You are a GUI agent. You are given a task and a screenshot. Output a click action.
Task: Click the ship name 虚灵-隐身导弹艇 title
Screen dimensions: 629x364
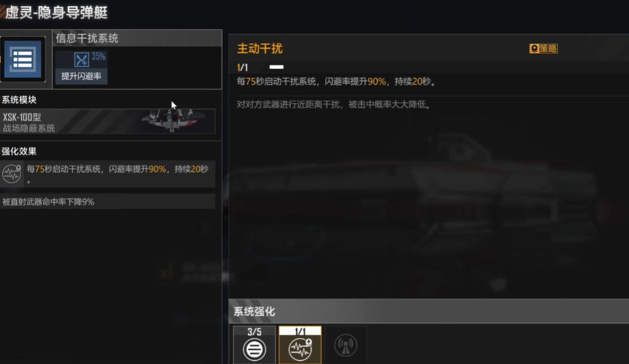(x=56, y=13)
